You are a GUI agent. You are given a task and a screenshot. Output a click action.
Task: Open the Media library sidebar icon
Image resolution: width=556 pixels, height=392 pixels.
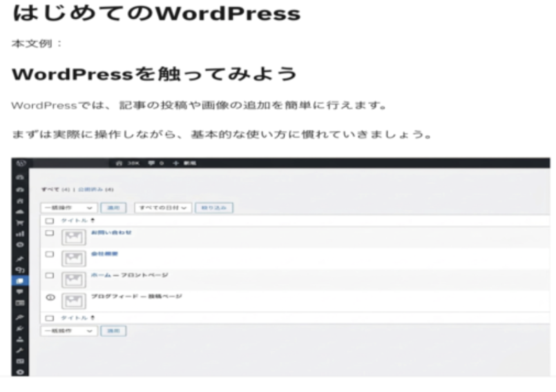(20, 270)
